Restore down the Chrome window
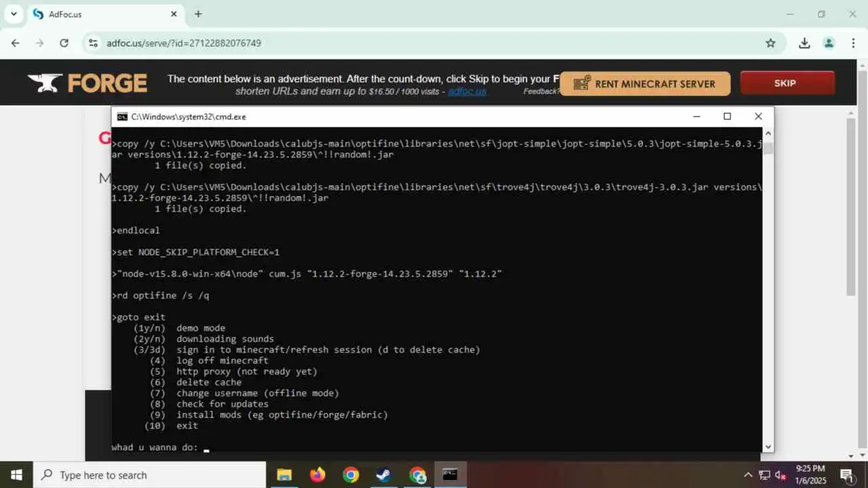This screenshot has width=868, height=488. click(821, 14)
